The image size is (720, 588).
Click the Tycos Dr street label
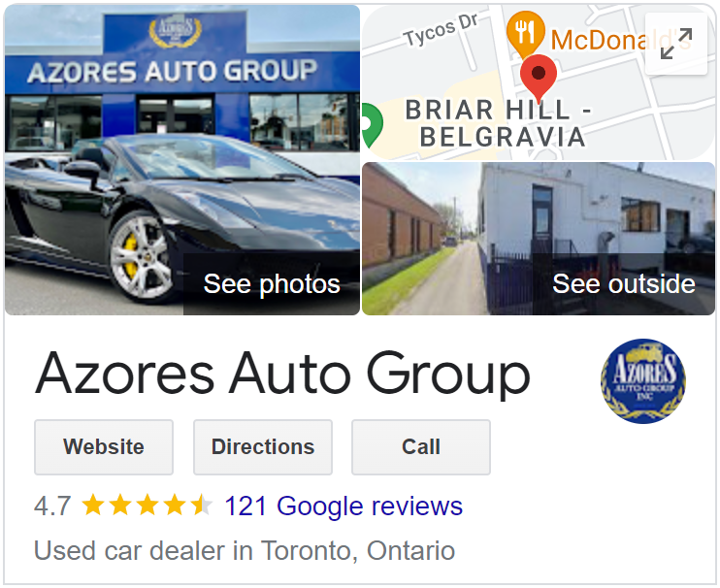coord(441,29)
